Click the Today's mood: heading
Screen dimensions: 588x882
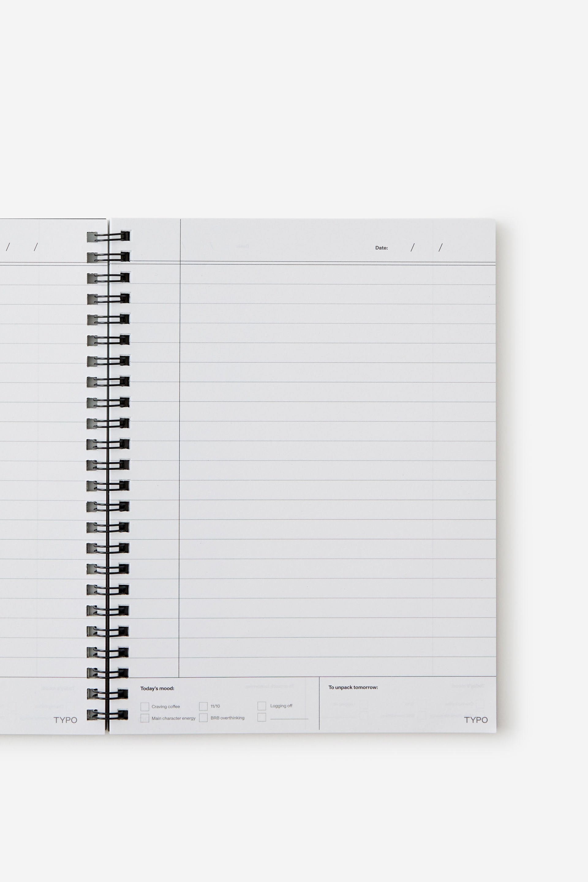(x=157, y=688)
